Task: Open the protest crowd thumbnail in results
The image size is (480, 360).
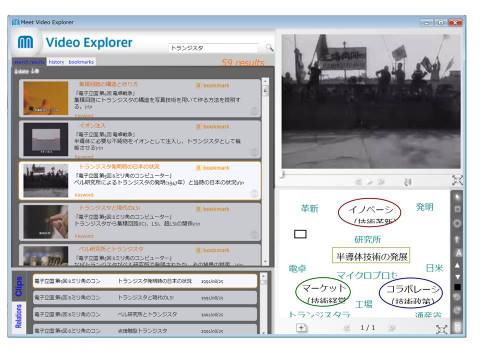Action: pos(46,180)
